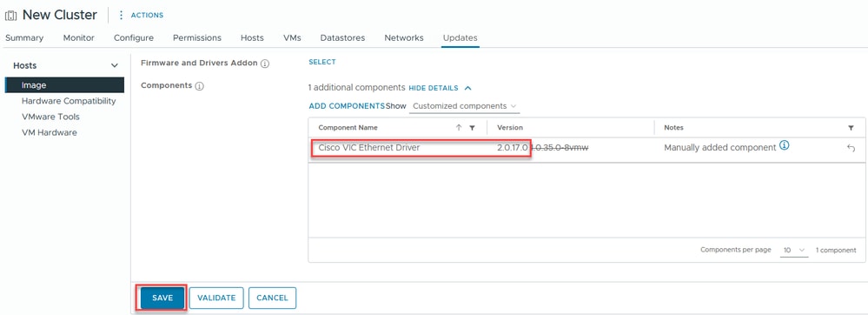The width and height of the screenshot is (868, 315).
Task: Click the version 2.0.17.0 cell
Action: (513, 148)
